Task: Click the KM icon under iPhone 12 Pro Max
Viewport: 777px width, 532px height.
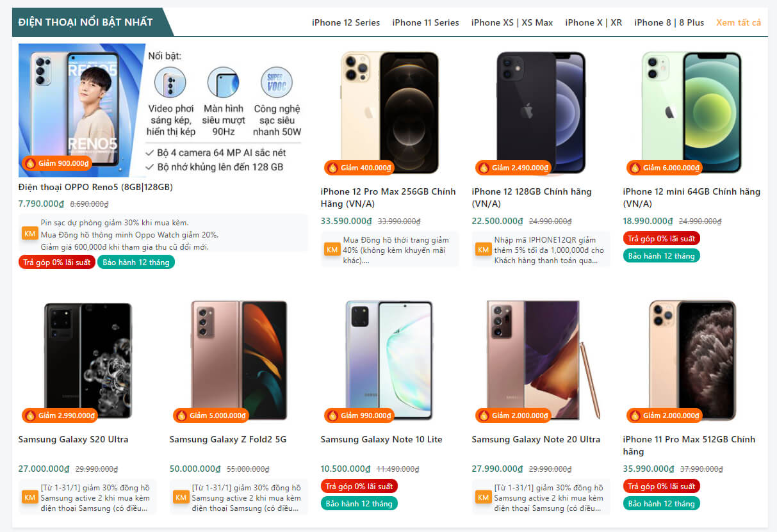Action: (x=332, y=249)
